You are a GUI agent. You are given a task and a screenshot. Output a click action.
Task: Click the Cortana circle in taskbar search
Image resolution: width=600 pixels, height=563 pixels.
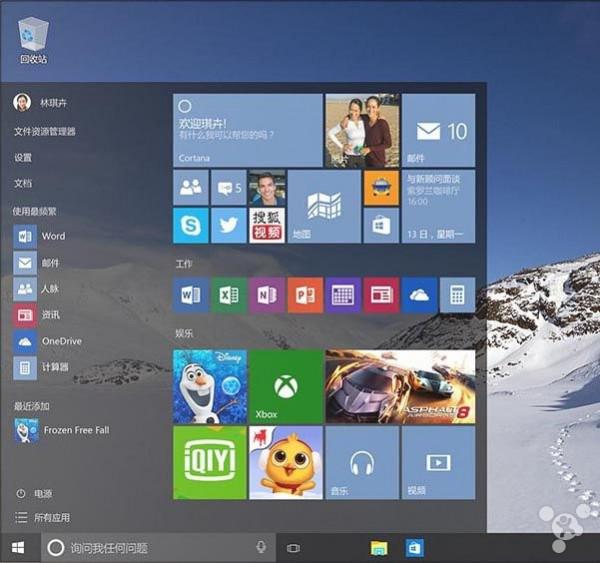(56, 548)
